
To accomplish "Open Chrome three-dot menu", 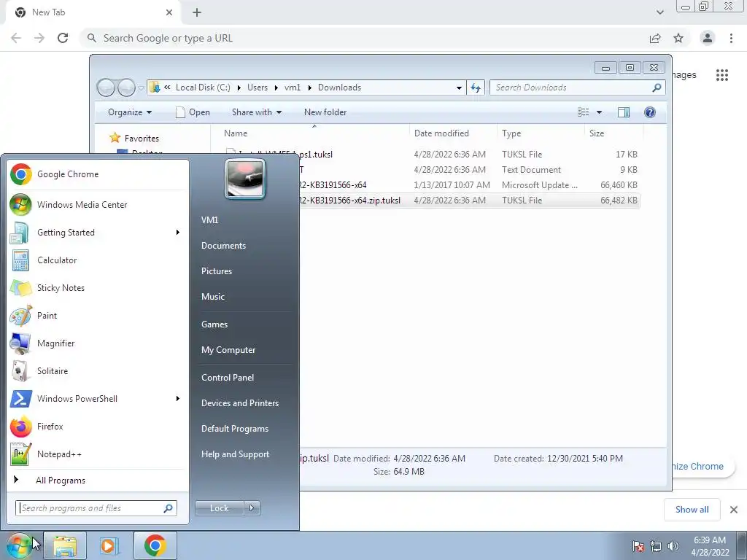I will (731, 38).
